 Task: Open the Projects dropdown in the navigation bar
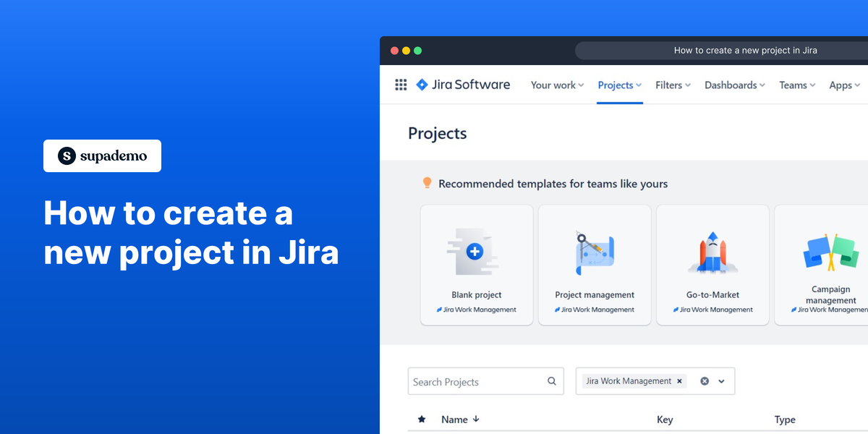click(x=619, y=85)
